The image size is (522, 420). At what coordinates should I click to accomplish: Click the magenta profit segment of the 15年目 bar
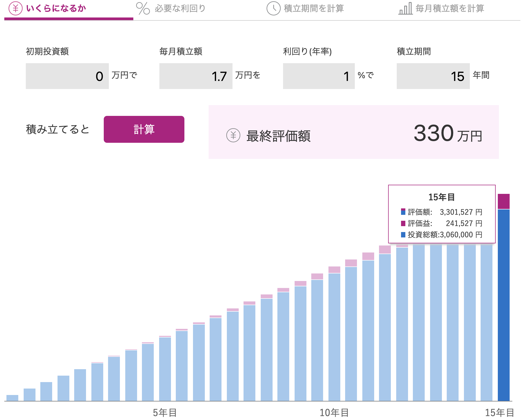pos(504,201)
